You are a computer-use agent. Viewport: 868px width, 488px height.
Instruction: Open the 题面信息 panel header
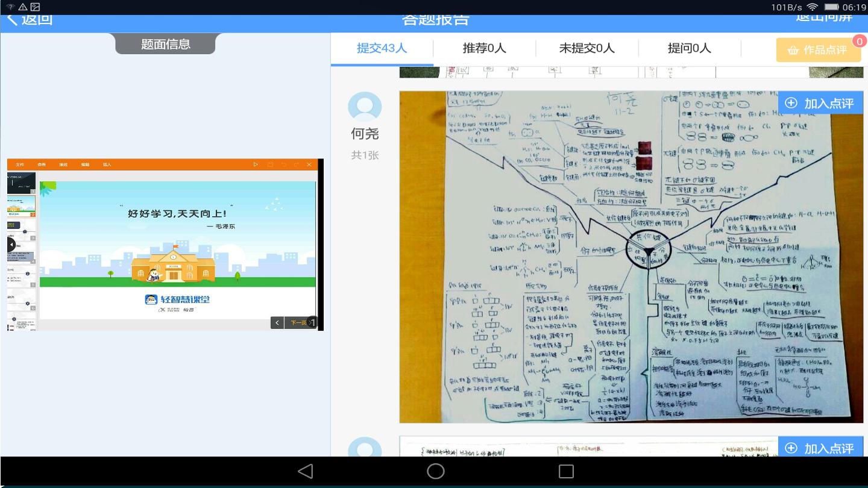point(165,44)
